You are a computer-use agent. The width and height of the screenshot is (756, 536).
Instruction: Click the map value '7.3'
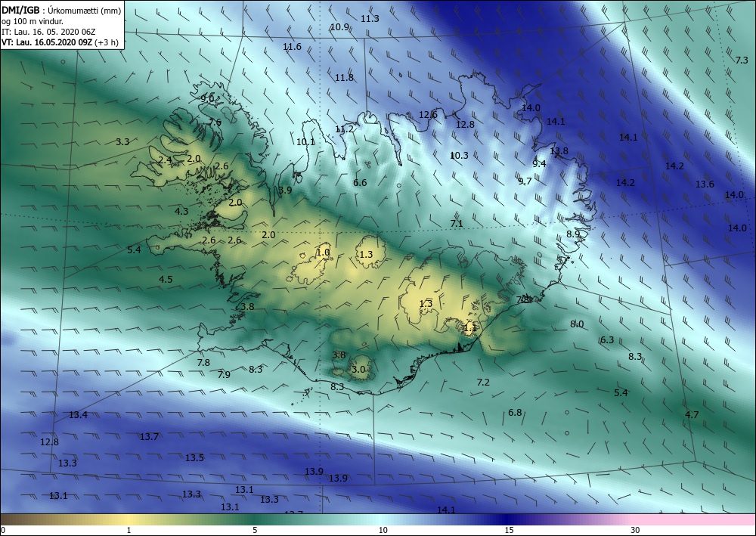click(x=742, y=60)
